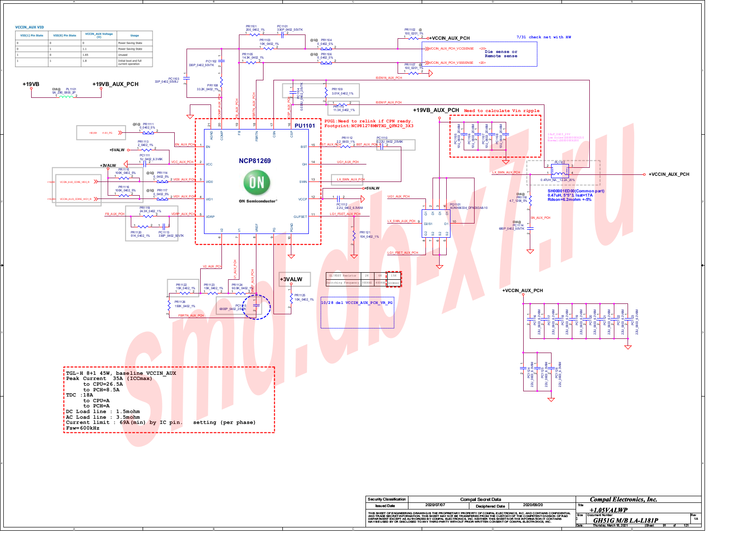The height and width of the screenshot is (535, 756).
Task: Click the PL1101 inductor reference label
Action: coord(71,89)
